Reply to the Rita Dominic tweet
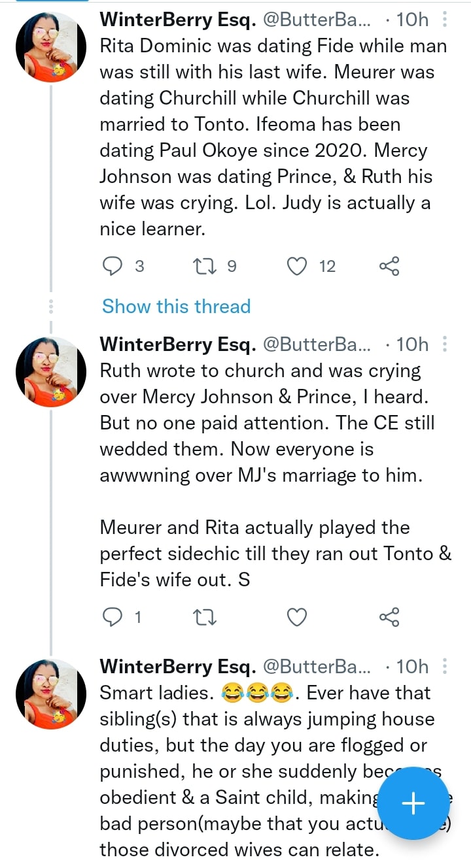Screen dimensions: 471x868 pos(114,266)
